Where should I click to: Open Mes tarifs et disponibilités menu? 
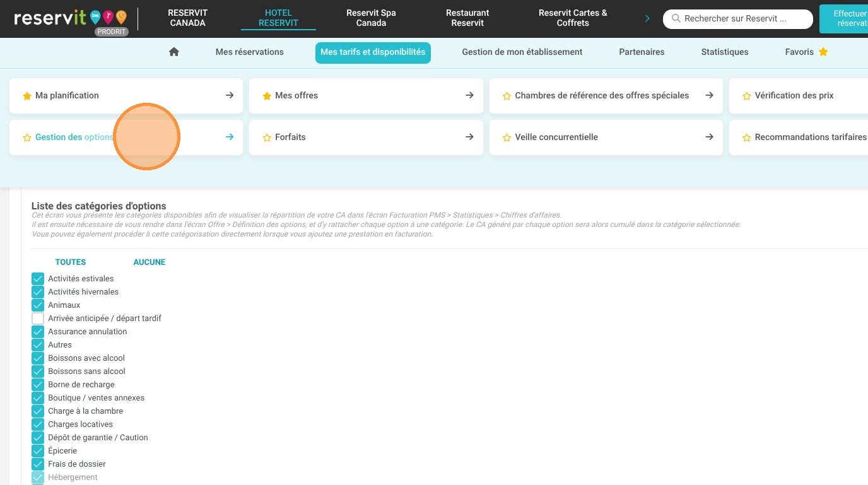(373, 52)
